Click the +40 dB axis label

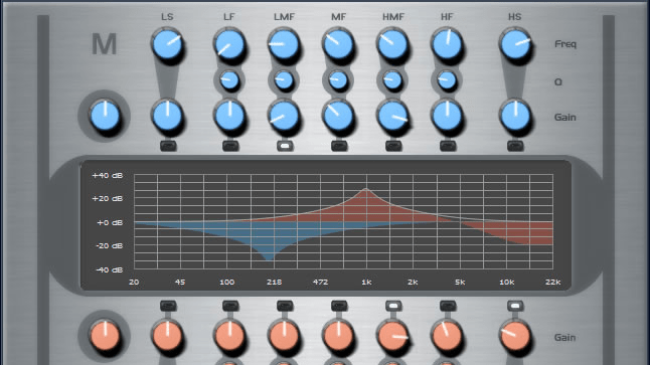(107, 175)
